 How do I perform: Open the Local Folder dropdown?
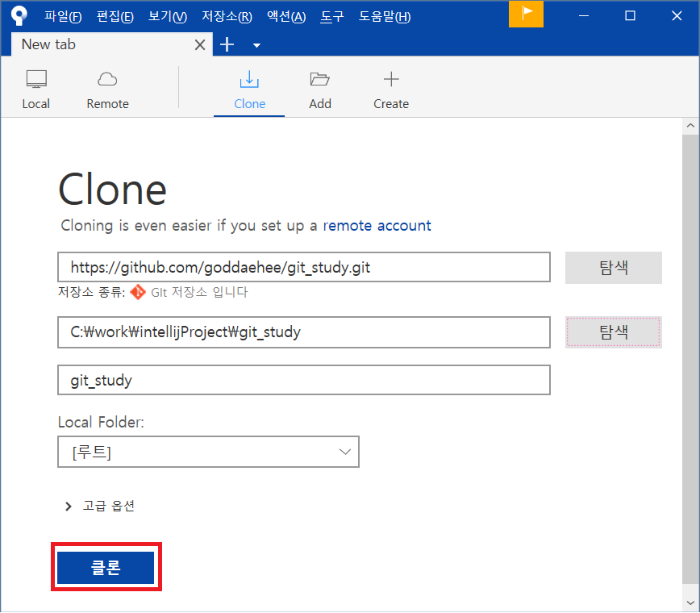209,452
